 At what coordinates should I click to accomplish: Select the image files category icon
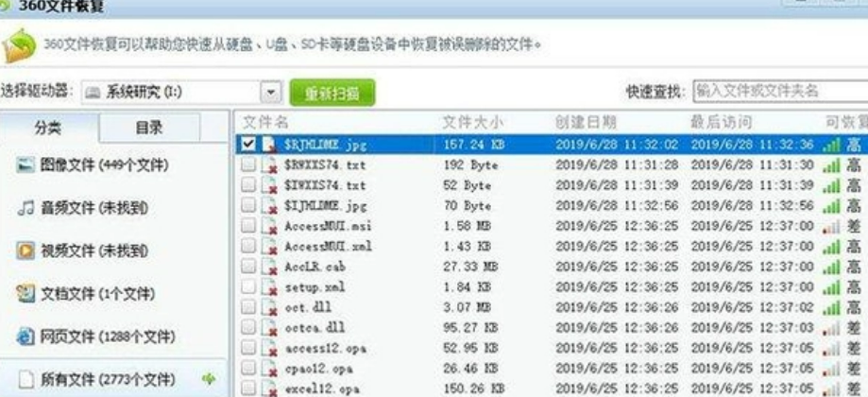[26, 164]
